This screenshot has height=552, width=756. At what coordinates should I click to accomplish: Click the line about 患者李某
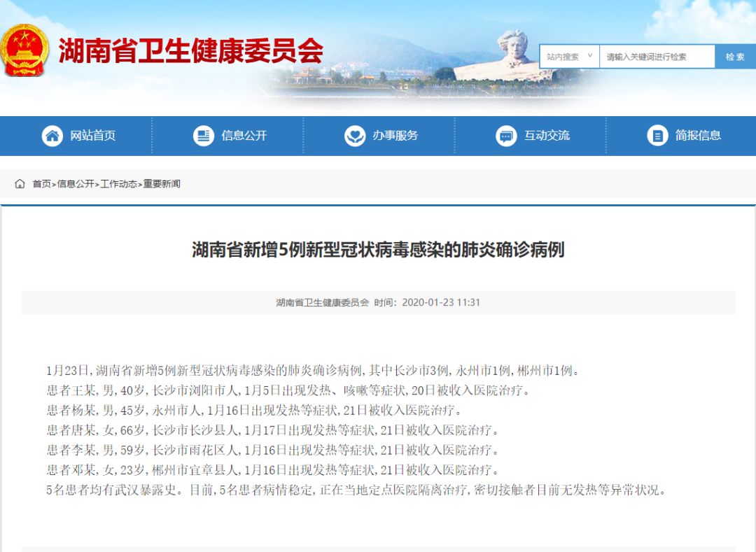[273, 450]
